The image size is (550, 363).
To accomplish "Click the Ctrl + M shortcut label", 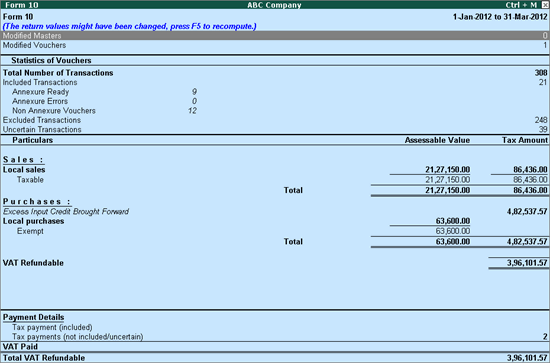I will coord(521,5).
